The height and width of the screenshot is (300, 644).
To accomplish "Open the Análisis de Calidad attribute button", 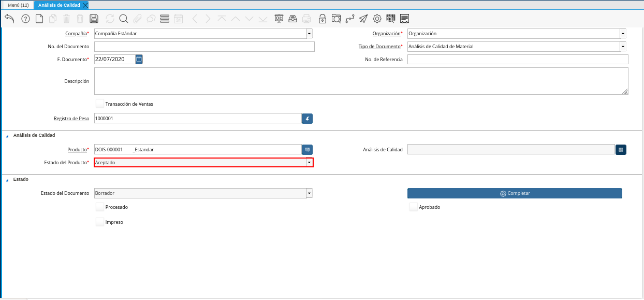I will pyautogui.click(x=621, y=149).
